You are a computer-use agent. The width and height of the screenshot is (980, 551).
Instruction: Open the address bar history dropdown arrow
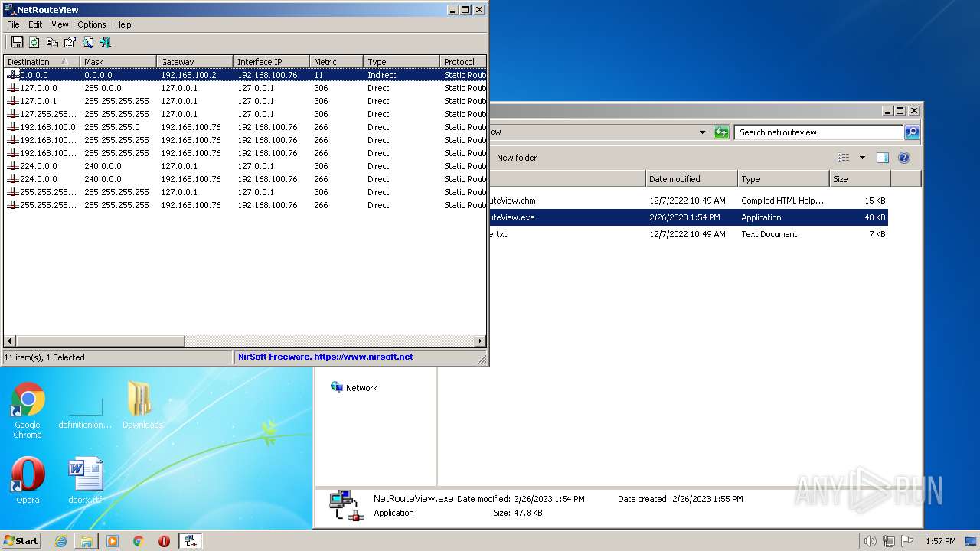[702, 132]
